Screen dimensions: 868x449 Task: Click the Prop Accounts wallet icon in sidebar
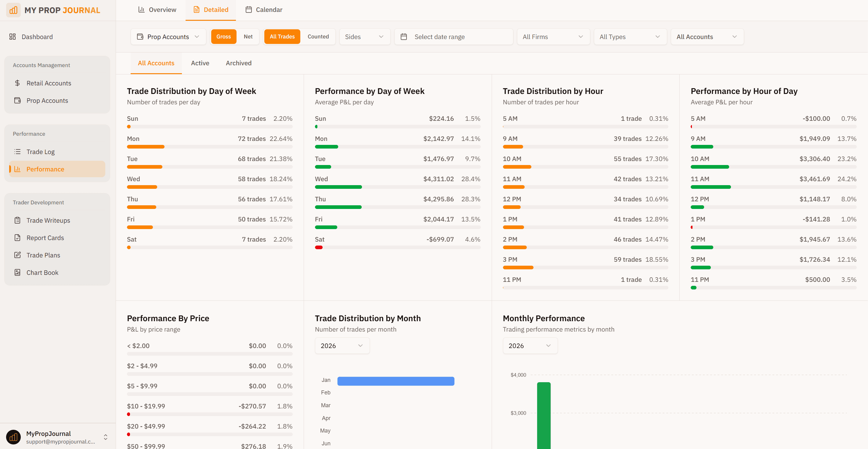point(17,100)
